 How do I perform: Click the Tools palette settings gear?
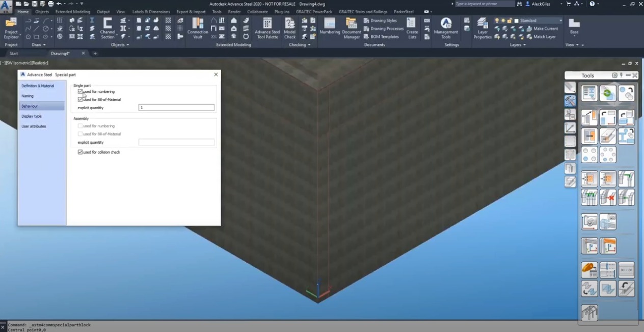[614, 75]
